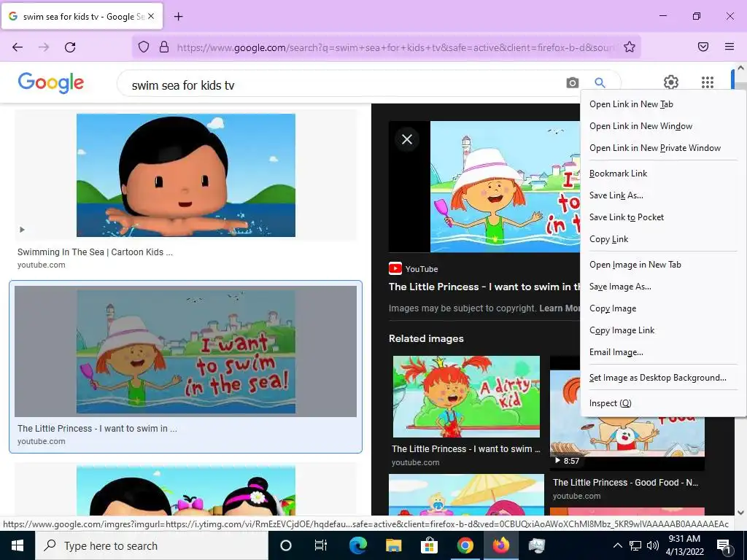Choose Set Image as Desktop Background
The image size is (747, 560).
pos(663,378)
